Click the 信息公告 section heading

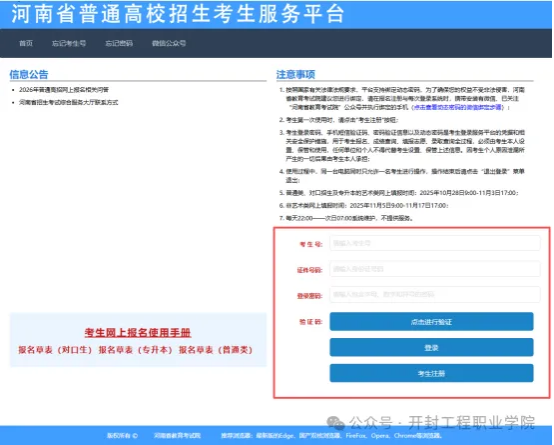29,74
